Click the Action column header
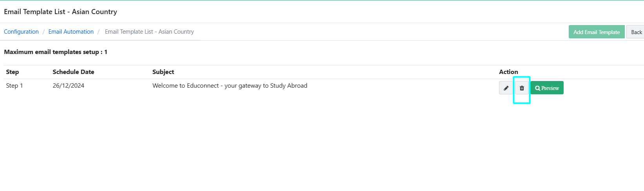The image size is (644, 191). pyautogui.click(x=508, y=72)
